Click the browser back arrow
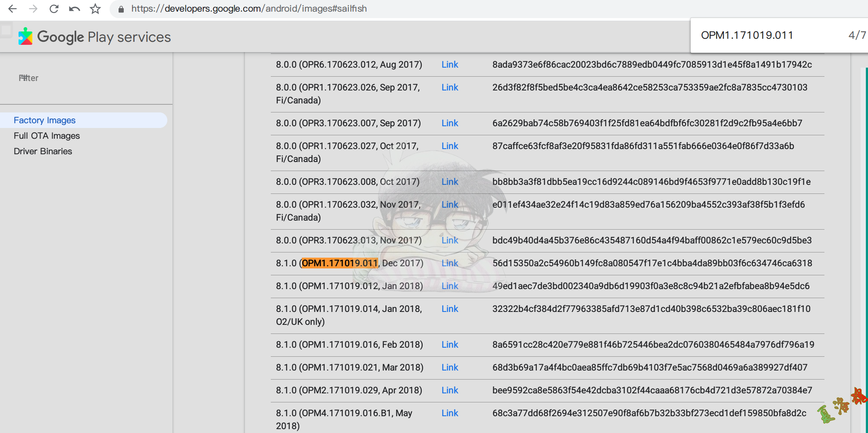 (x=13, y=9)
